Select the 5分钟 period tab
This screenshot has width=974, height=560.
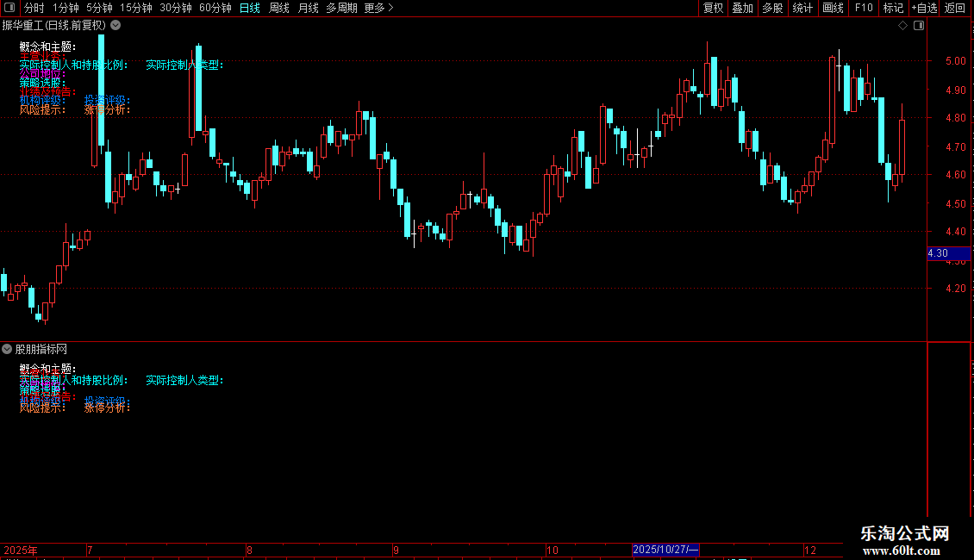click(99, 8)
